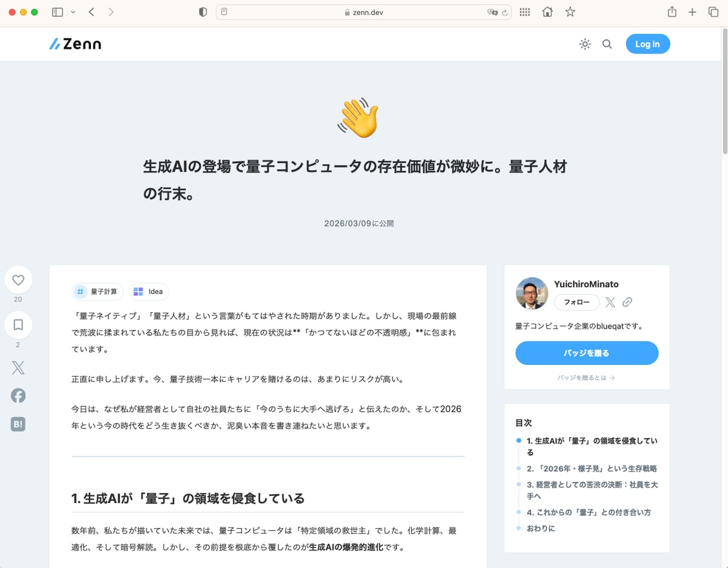Like the article with the heart icon
The width and height of the screenshot is (728, 568).
coord(18,279)
